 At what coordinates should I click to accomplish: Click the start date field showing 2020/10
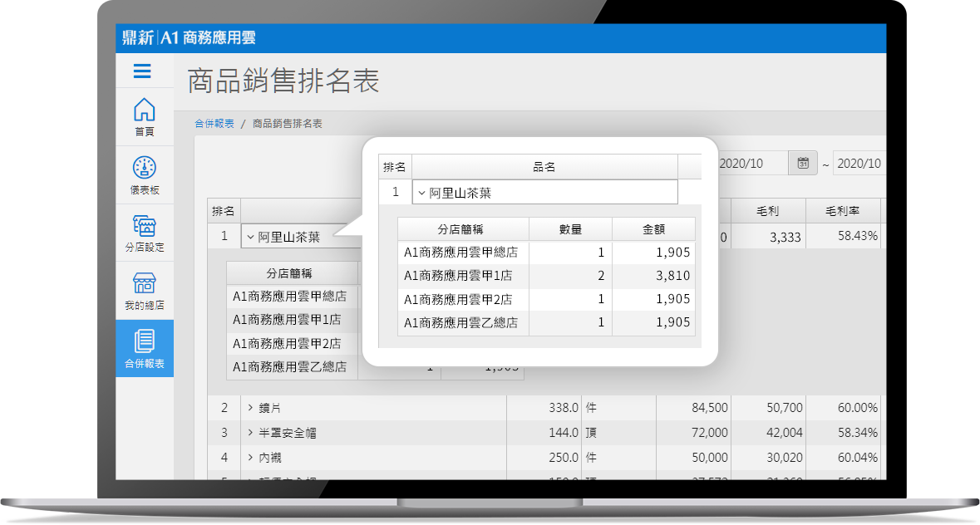(752, 164)
